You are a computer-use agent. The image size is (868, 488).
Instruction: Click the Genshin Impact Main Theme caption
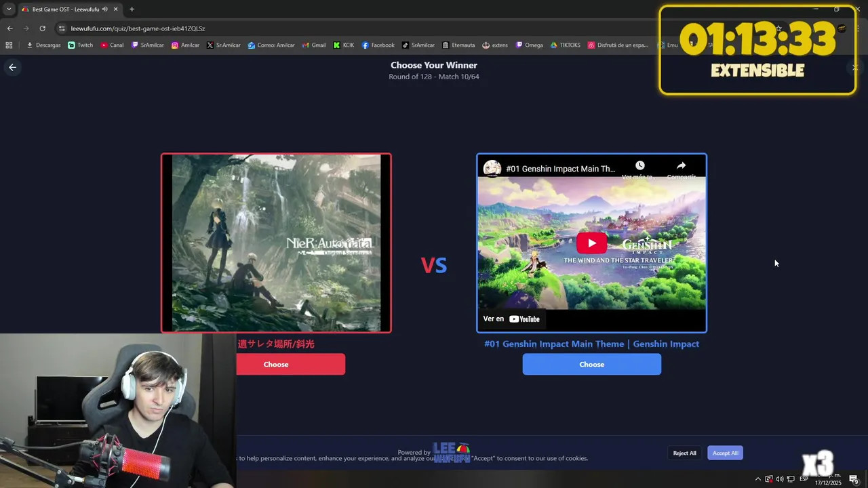591,344
